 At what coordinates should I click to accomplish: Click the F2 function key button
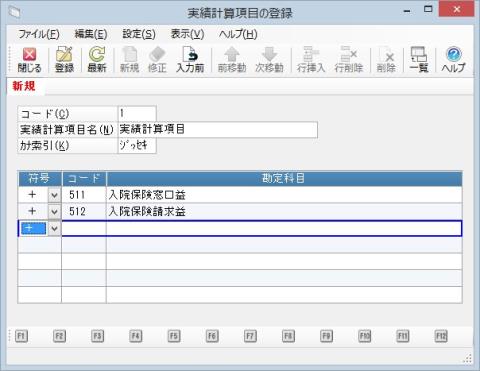(x=59, y=336)
